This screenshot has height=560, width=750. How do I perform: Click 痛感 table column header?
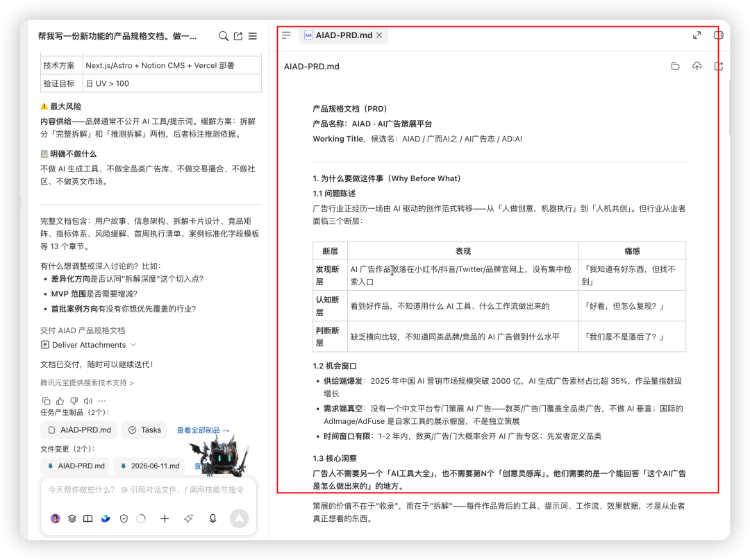[633, 251]
